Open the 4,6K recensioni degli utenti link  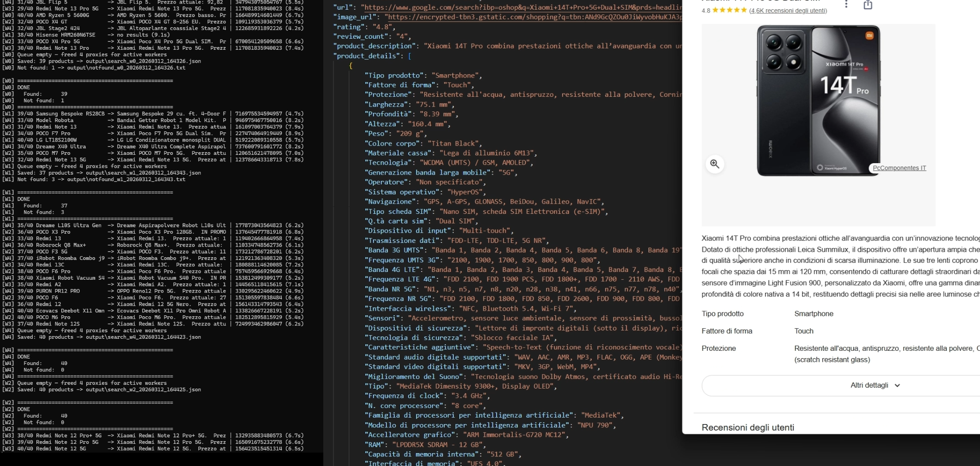(x=788, y=11)
